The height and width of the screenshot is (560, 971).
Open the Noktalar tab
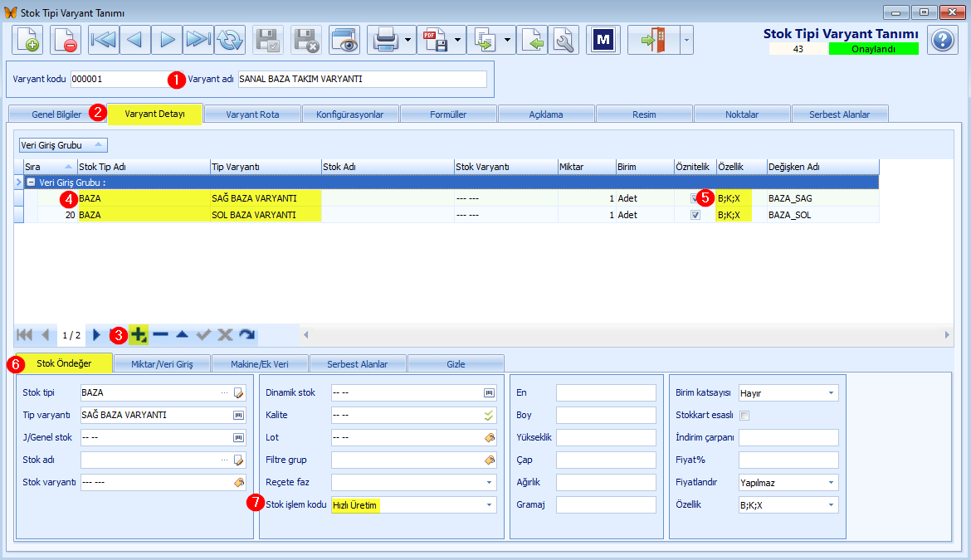coord(742,114)
